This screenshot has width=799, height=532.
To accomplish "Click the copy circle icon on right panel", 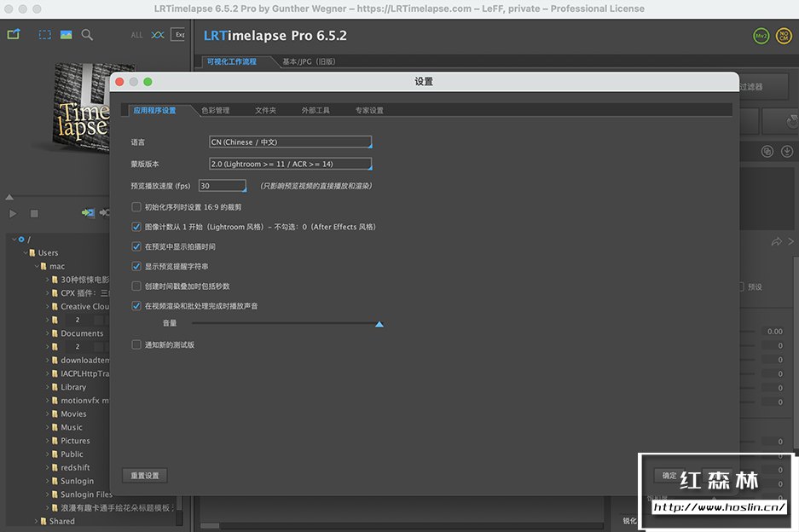I will pyautogui.click(x=767, y=152).
